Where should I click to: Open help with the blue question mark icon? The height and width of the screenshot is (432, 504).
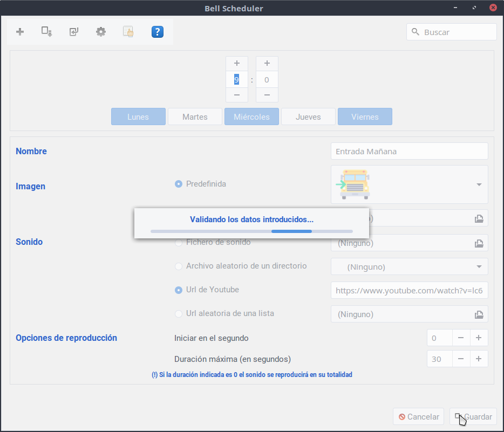pos(157,32)
